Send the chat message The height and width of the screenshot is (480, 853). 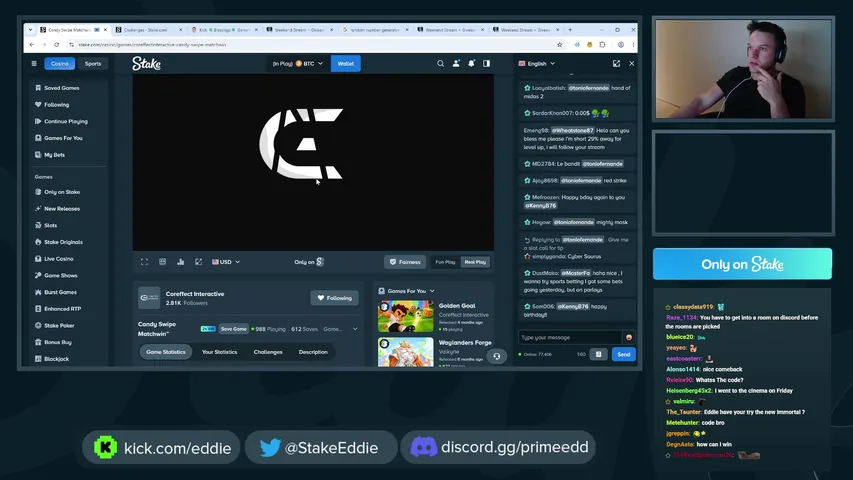(623, 354)
